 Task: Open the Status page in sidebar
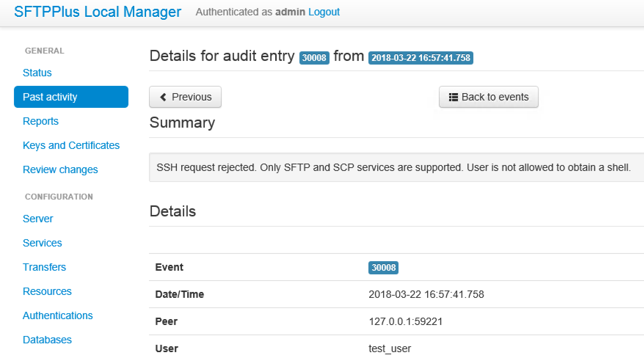coord(37,73)
